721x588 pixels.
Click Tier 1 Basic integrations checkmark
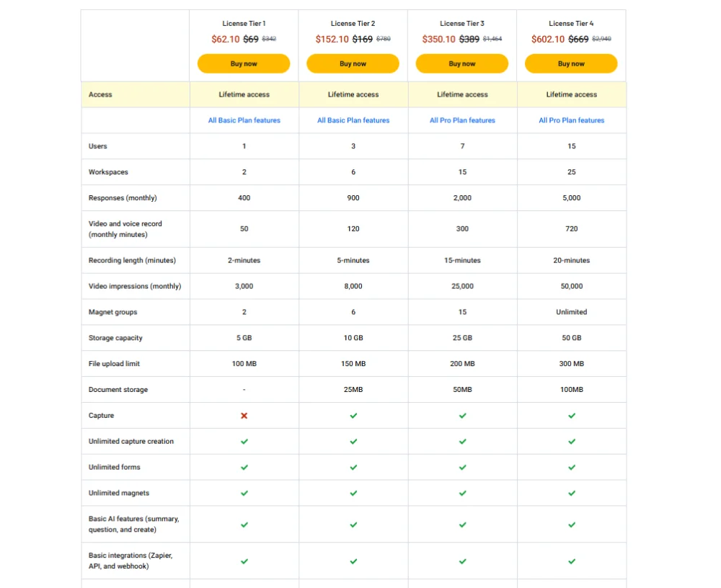click(244, 561)
